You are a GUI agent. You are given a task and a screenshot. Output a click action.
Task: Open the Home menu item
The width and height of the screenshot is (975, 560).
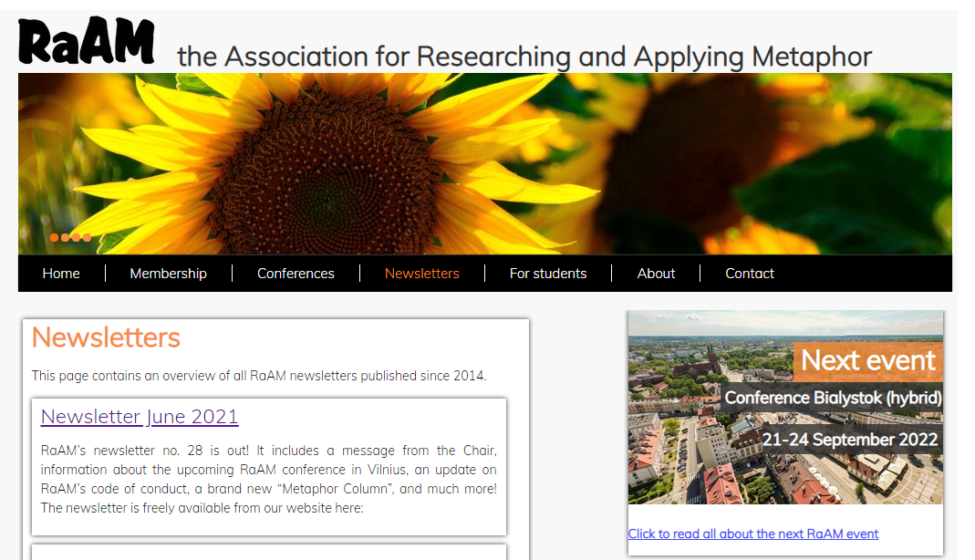click(x=61, y=274)
